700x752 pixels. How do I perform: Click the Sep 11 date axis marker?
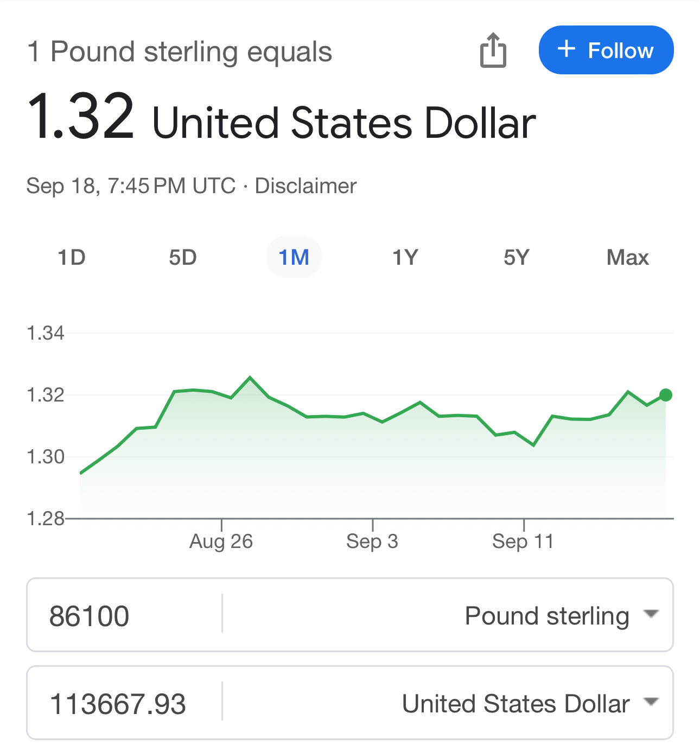tap(523, 541)
